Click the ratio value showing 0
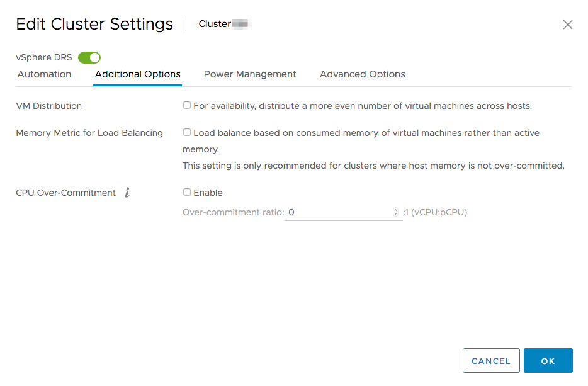The height and width of the screenshot is (386, 588). (x=291, y=212)
